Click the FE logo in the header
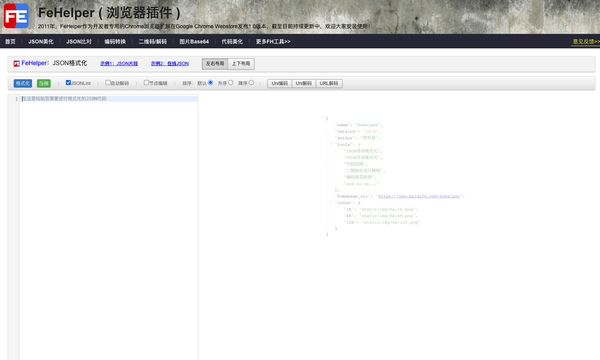The image size is (600, 360). click(x=16, y=16)
